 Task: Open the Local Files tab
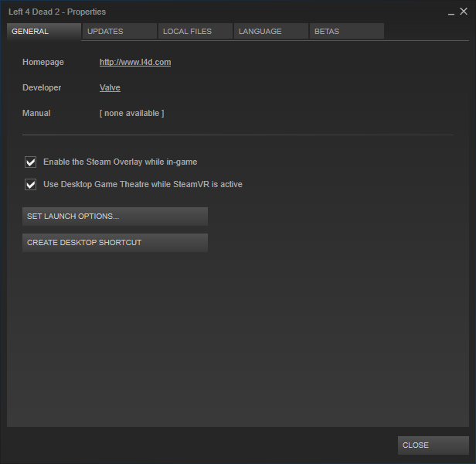tap(195, 31)
